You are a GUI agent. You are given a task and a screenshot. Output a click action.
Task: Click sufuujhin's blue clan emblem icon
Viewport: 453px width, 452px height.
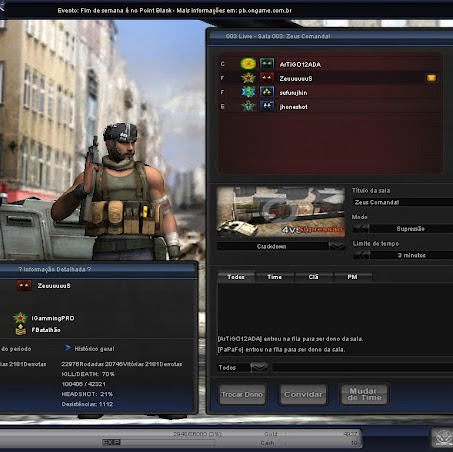pyautogui.click(x=248, y=92)
